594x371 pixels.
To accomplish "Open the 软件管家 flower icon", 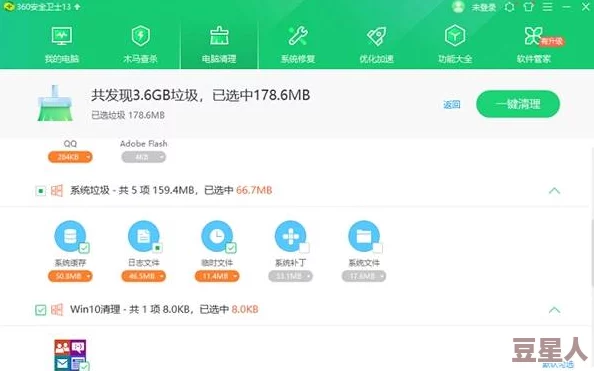I will 533,36.
